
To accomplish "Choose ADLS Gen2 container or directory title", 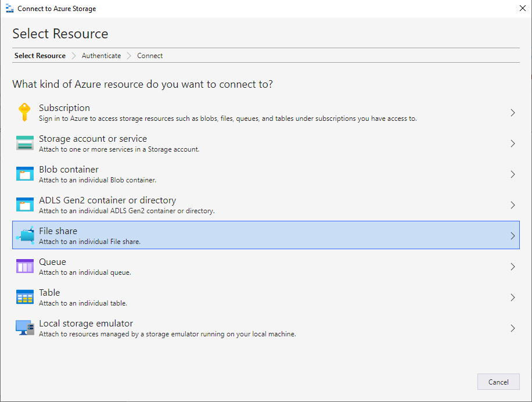I will (x=107, y=200).
